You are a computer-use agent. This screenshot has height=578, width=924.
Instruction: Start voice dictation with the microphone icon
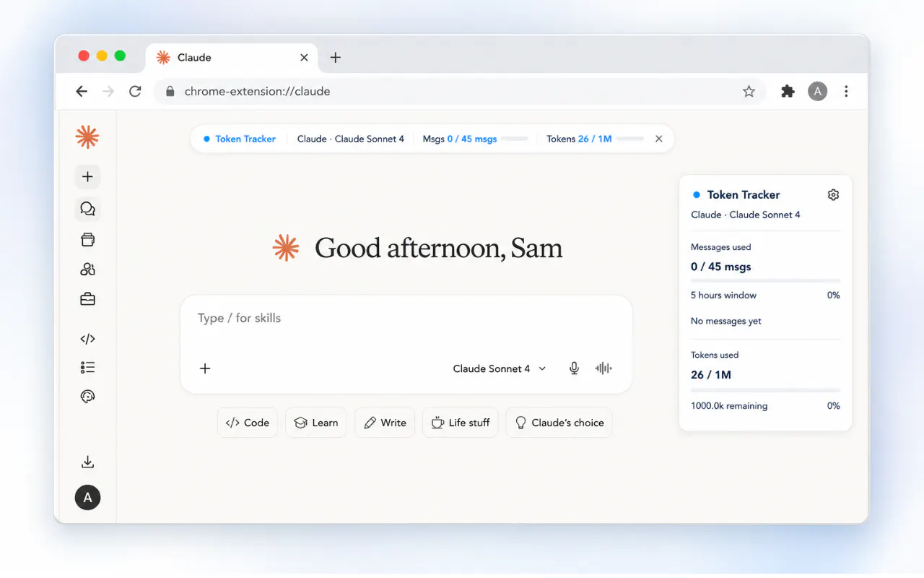574,368
